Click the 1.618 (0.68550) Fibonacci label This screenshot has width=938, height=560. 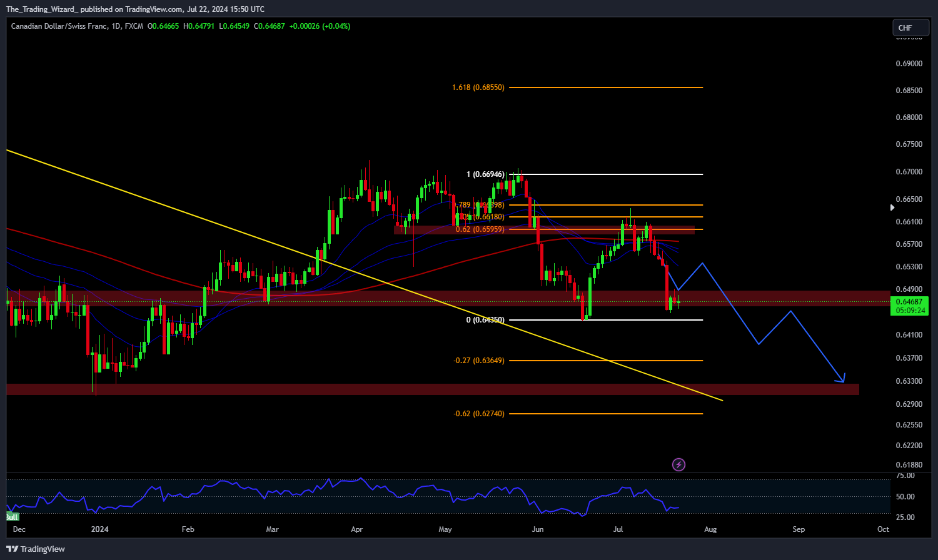tap(478, 87)
